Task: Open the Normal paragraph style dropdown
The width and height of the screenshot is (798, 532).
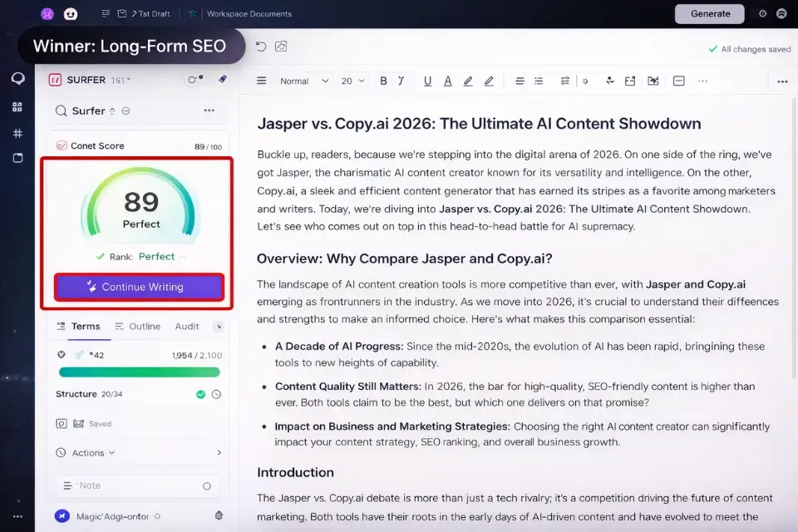Action: 299,81
